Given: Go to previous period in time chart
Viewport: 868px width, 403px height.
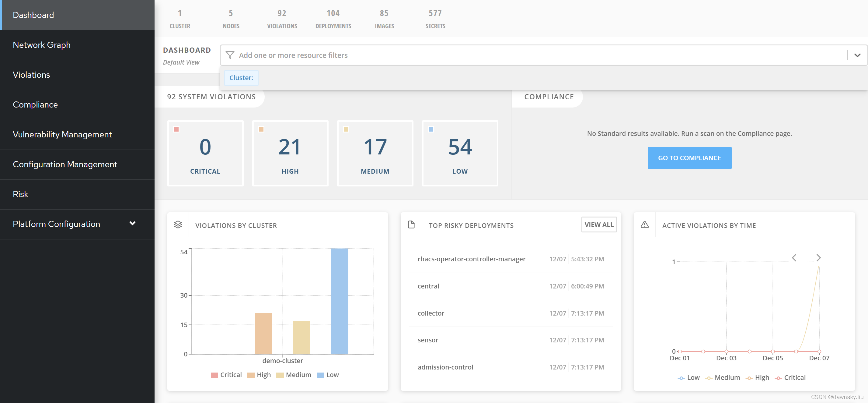Looking at the screenshot, I should point(794,258).
